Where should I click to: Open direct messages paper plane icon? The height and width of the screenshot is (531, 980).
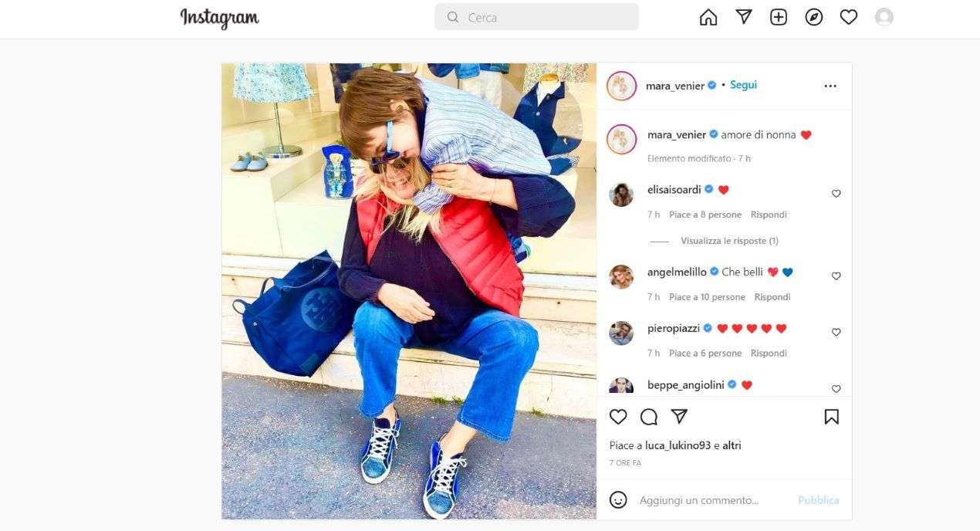(744, 17)
